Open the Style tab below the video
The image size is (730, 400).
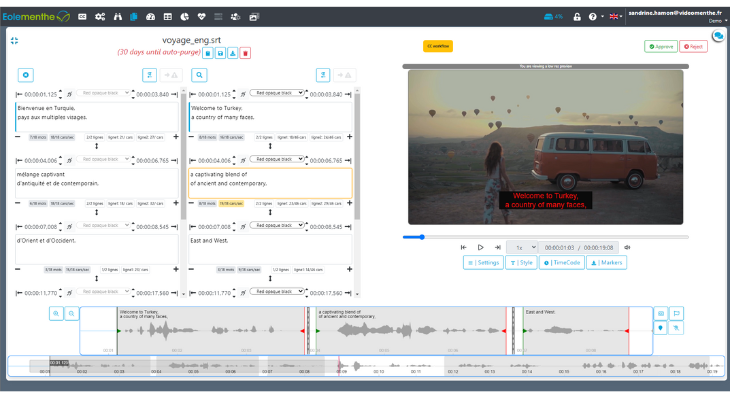pos(521,263)
